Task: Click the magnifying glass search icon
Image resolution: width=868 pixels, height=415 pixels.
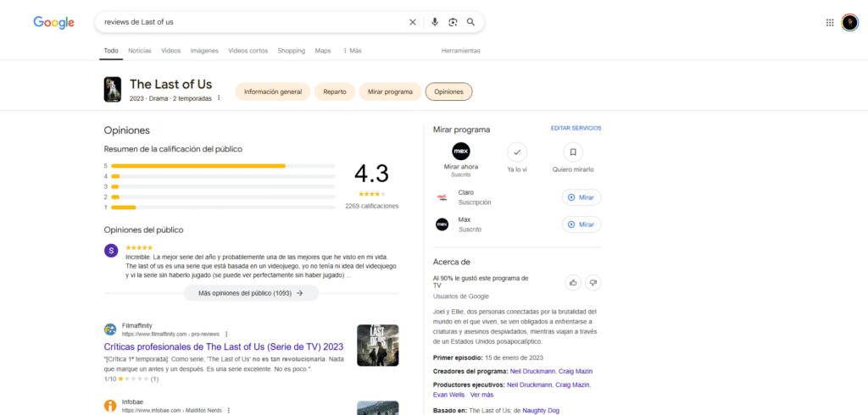Action: (x=470, y=22)
